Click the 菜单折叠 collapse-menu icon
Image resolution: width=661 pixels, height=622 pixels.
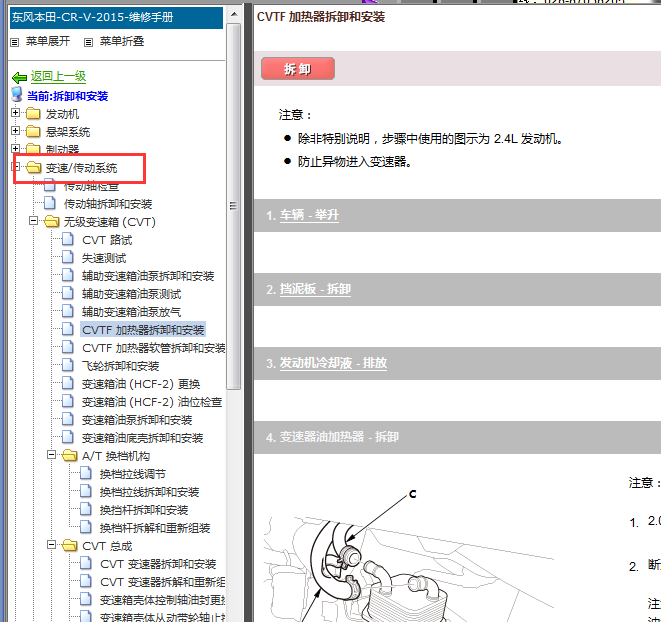pos(89,42)
